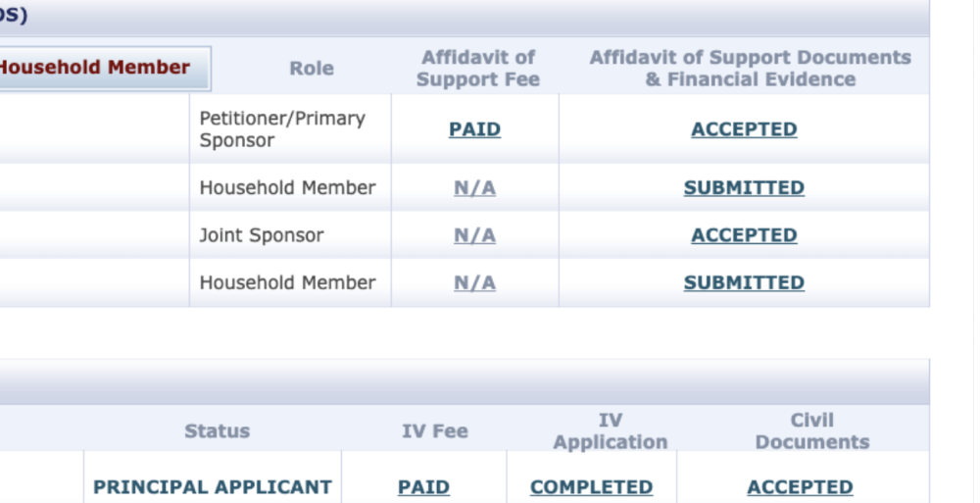Click N/A fee link in Joint Sponsor row
The height and width of the screenshot is (503, 980).
pyautogui.click(x=474, y=235)
